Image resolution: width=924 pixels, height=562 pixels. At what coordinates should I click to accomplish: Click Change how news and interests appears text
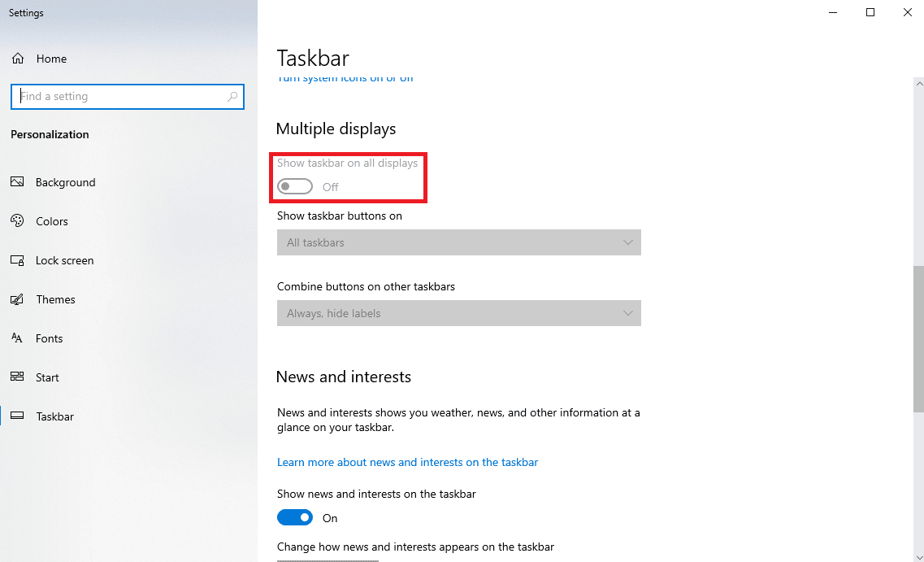[415, 547]
